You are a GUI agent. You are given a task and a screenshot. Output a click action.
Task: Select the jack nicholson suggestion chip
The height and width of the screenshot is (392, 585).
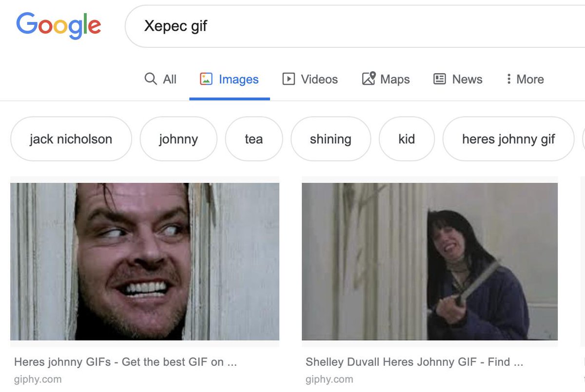point(71,139)
